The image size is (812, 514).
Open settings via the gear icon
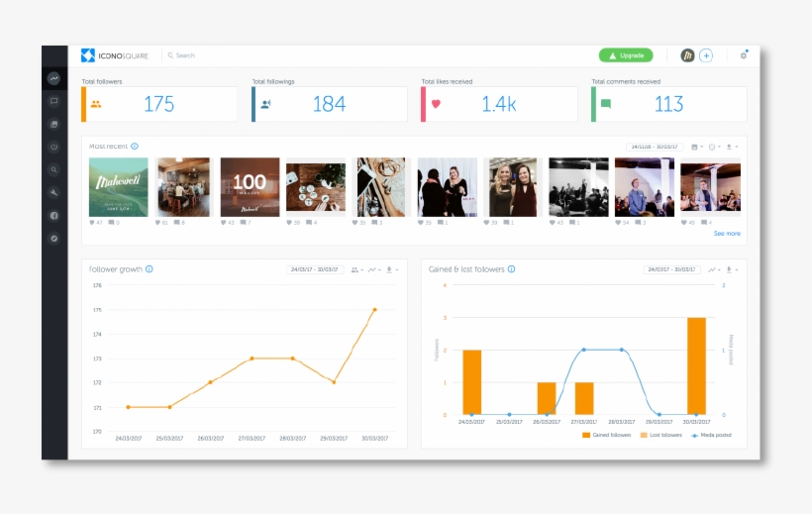tap(744, 55)
